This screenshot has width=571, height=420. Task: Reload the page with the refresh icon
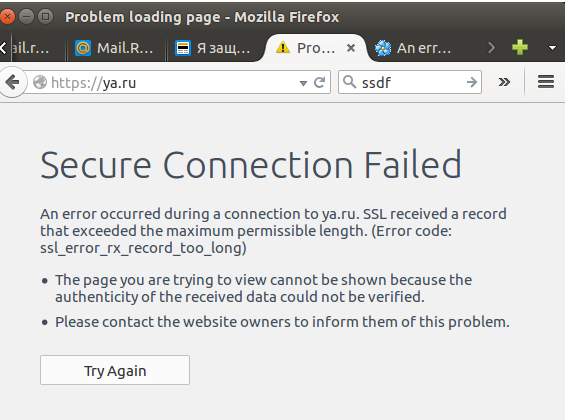[319, 83]
